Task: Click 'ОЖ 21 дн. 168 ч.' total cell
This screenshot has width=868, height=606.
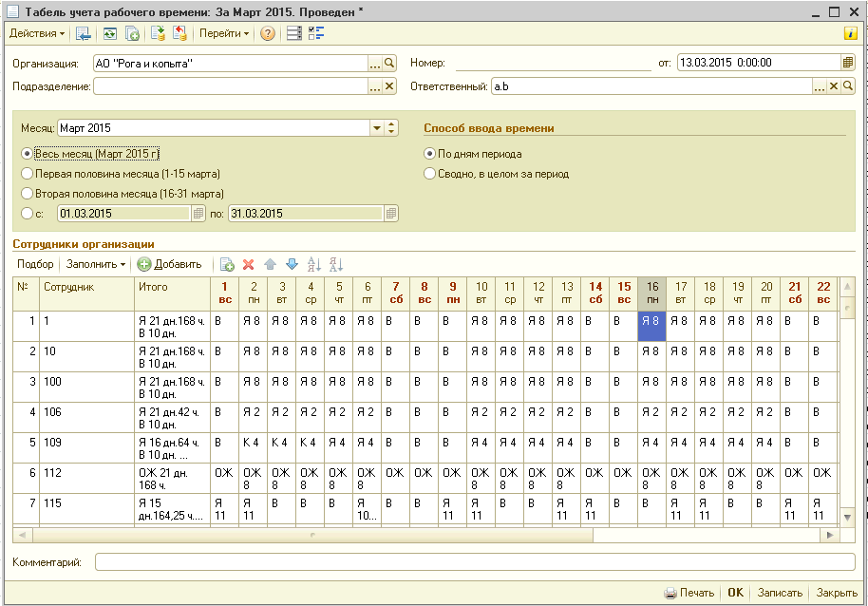Action: [x=172, y=478]
